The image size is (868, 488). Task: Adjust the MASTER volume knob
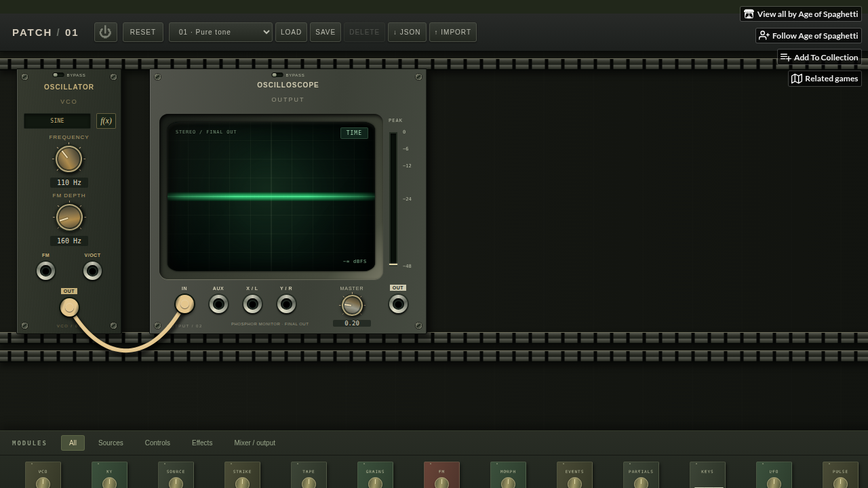pos(352,306)
